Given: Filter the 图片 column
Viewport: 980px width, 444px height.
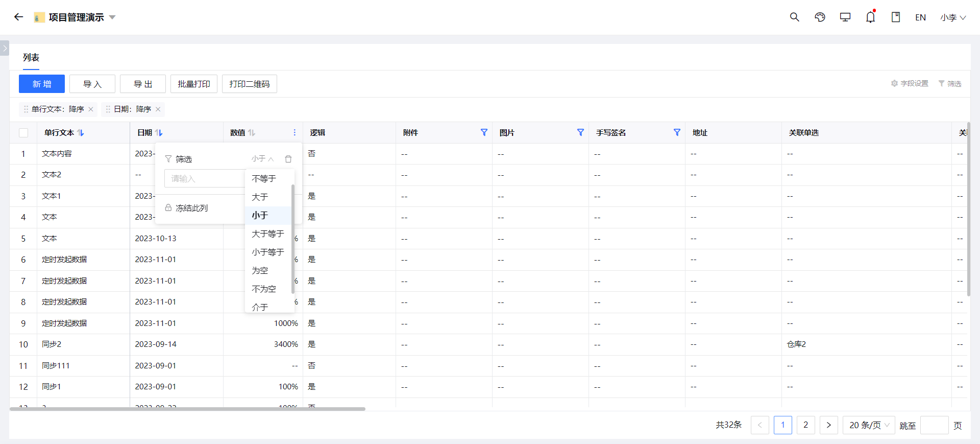Looking at the screenshot, I should (580, 132).
